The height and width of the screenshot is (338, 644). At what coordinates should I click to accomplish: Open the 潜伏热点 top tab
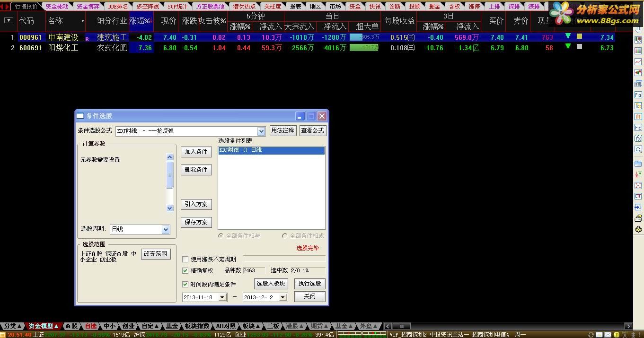point(244,7)
